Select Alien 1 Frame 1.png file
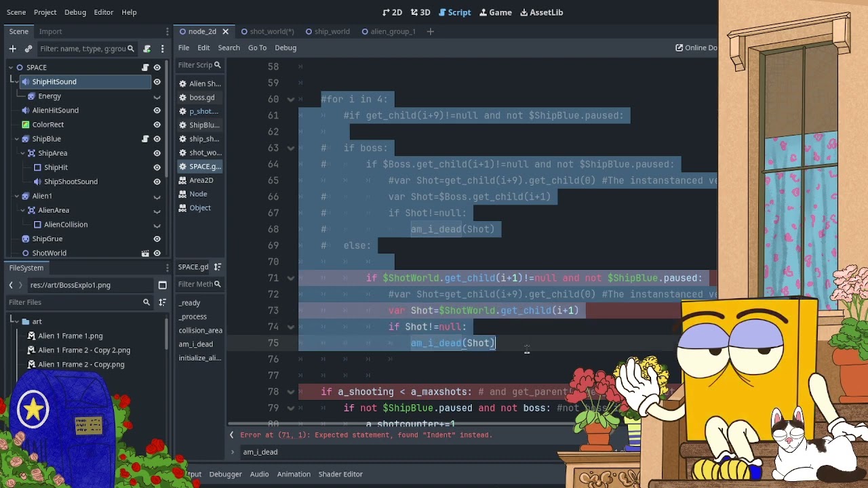Screen dimensions: 868x488 71,336
